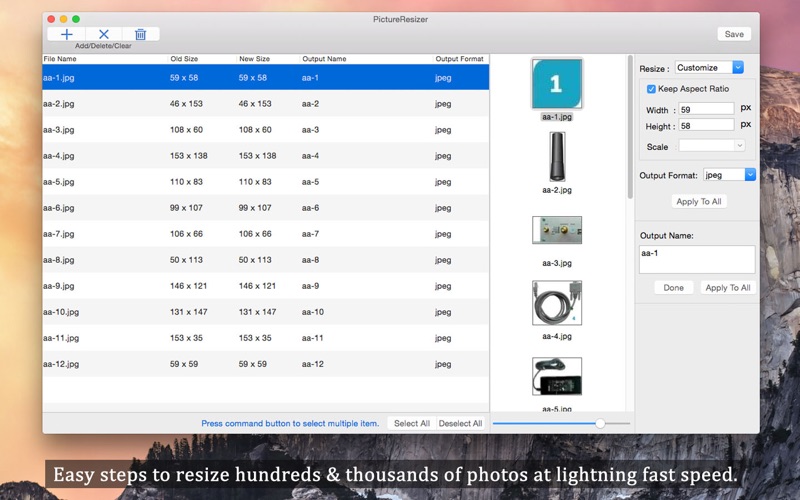Image resolution: width=800 pixels, height=500 pixels.
Task: Click jpeg format cell in aa-8 row
Action: tap(443, 260)
